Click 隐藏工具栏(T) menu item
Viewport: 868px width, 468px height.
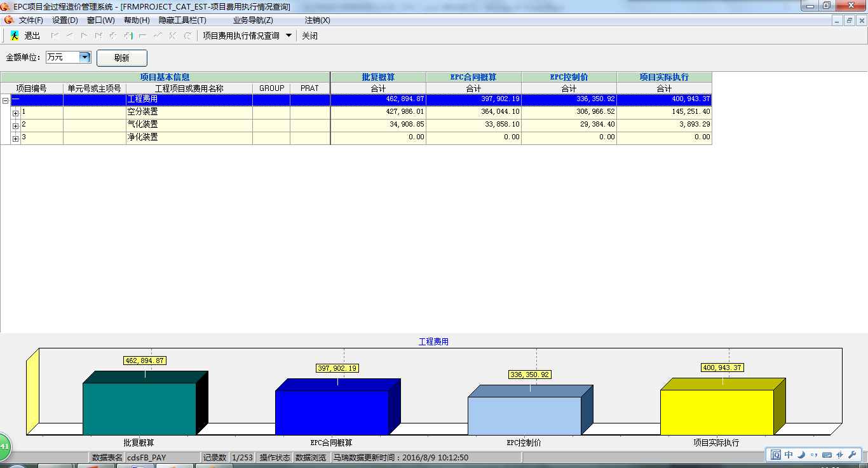182,20
